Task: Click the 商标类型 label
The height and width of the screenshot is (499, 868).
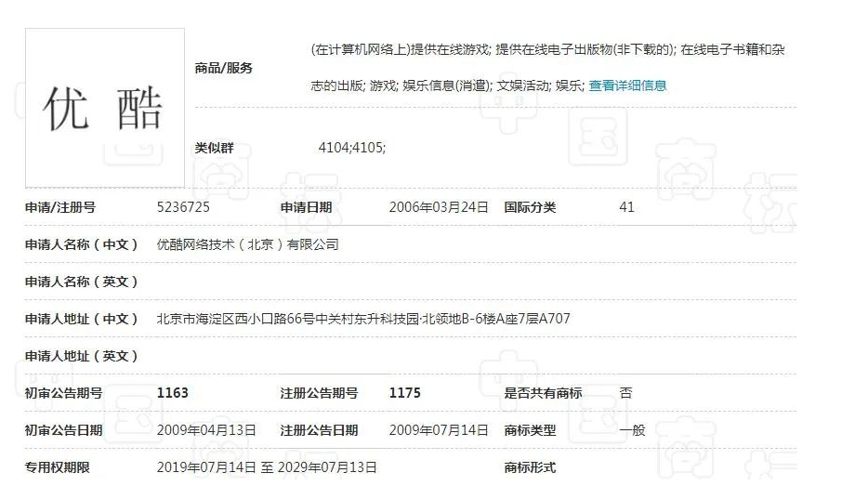Action: pyautogui.click(x=530, y=430)
